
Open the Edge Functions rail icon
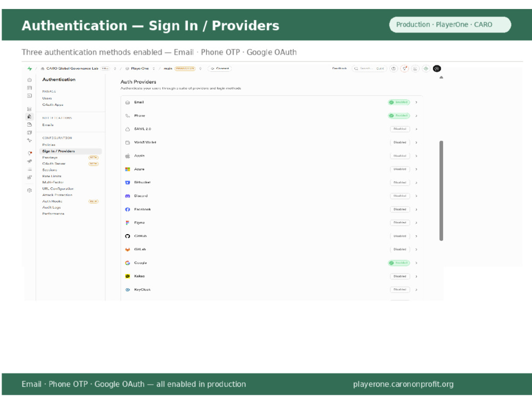[x=29, y=132]
